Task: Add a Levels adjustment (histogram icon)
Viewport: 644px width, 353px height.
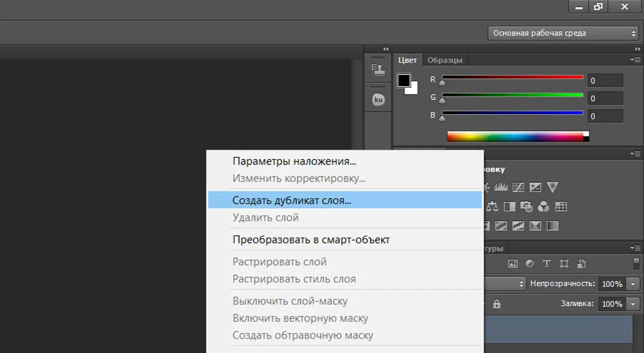Action: tap(501, 187)
